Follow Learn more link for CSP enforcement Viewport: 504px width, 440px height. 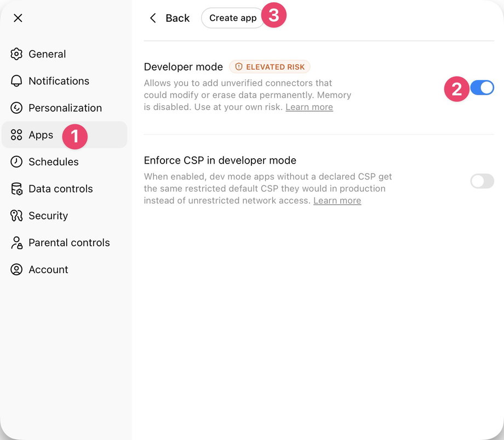(337, 201)
